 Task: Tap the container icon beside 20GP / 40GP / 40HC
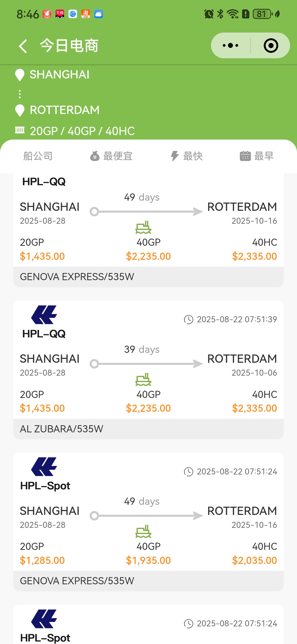click(x=20, y=130)
